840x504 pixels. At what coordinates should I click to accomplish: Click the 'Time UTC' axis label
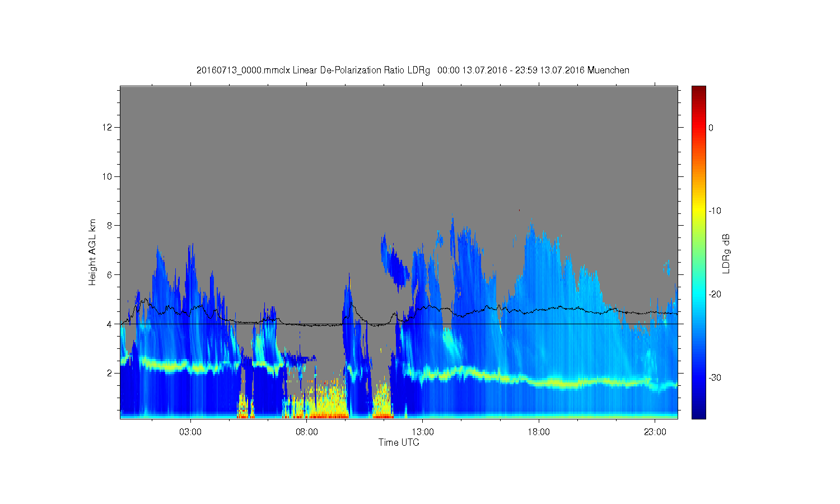pos(399,442)
